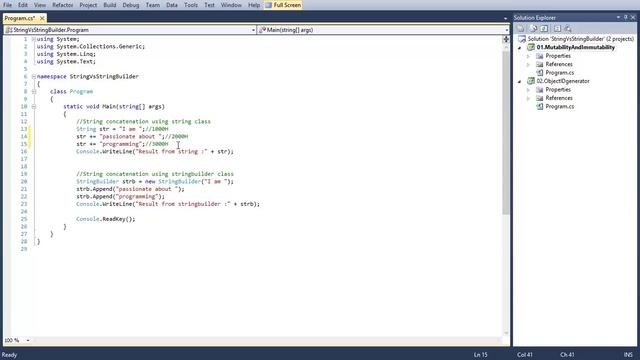Open the Project menu

click(88, 5)
